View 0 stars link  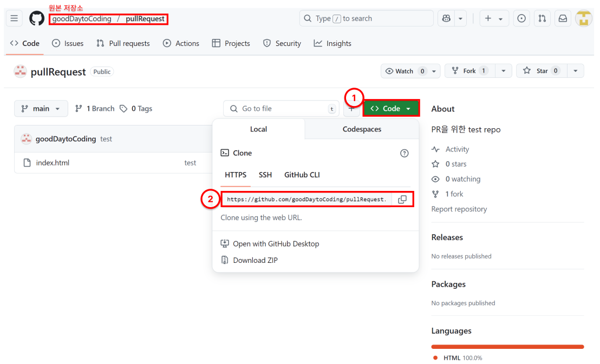[x=449, y=164]
